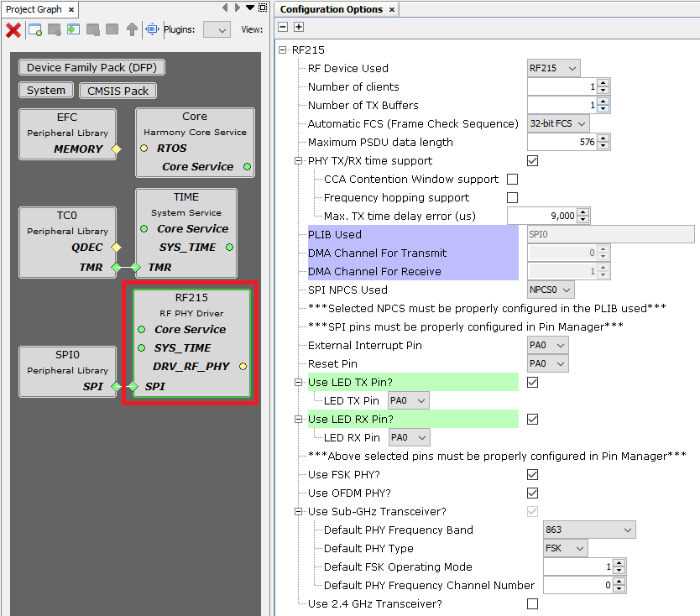The image size is (700, 616).
Task: Switch to the Configuration Options tab
Action: pos(332,9)
